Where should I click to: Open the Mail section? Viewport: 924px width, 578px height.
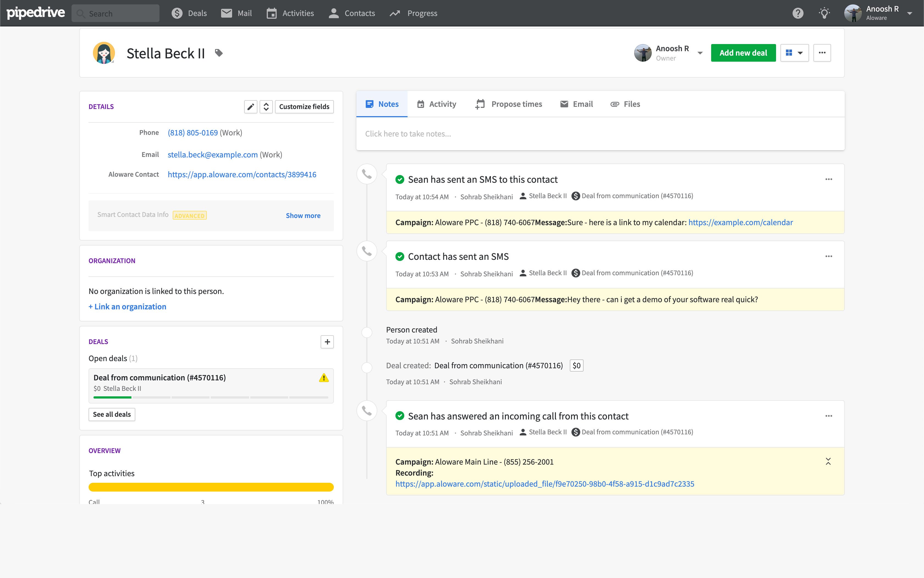(x=236, y=13)
